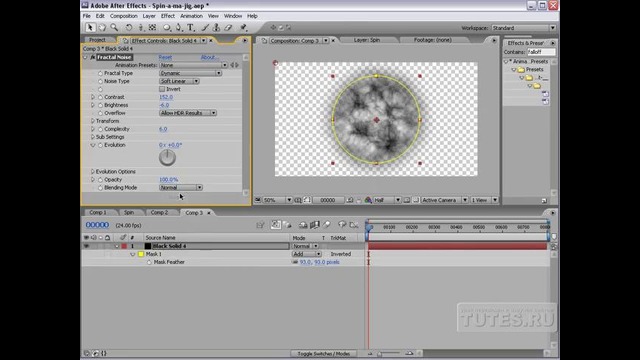Enable the Brightness stopwatch
The width and height of the screenshot is (640, 360).
(100, 105)
